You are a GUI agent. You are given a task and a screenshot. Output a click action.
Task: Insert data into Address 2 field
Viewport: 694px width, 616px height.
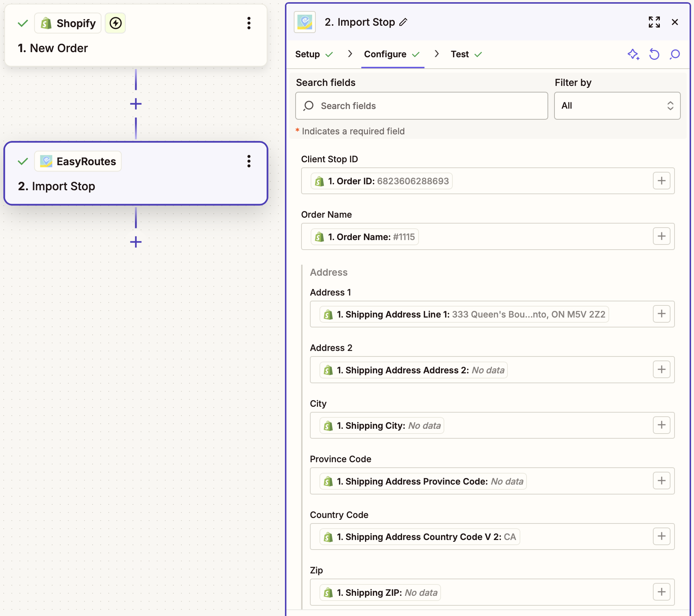click(x=662, y=369)
